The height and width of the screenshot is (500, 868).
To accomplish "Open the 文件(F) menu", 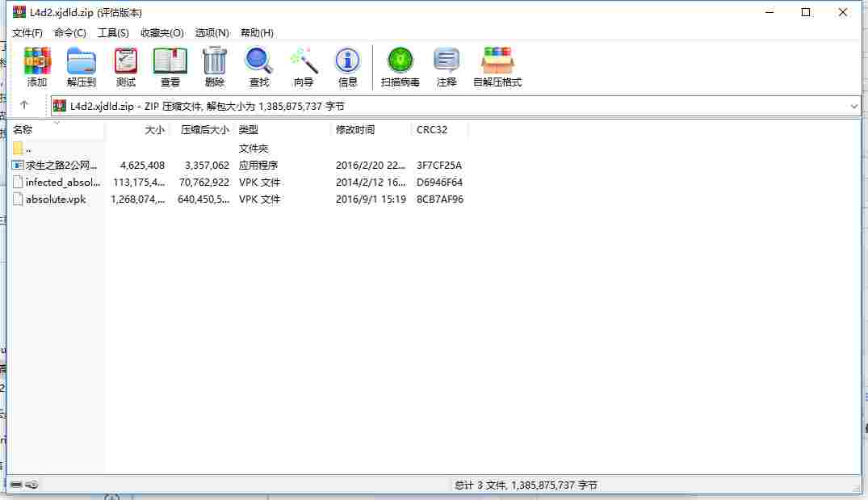I will [x=27, y=32].
